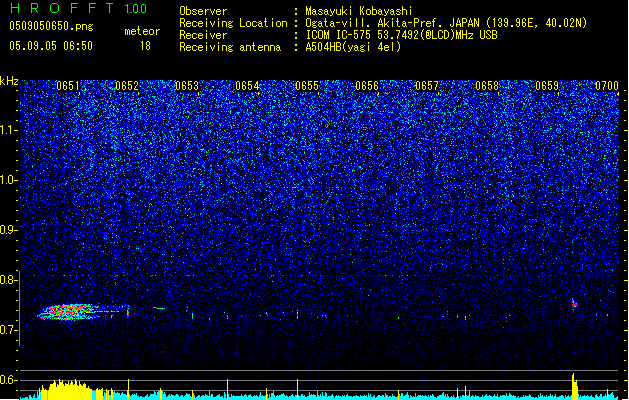
Task: Click the timestamp 05.09.05 06:50
Action: [x=51, y=45]
